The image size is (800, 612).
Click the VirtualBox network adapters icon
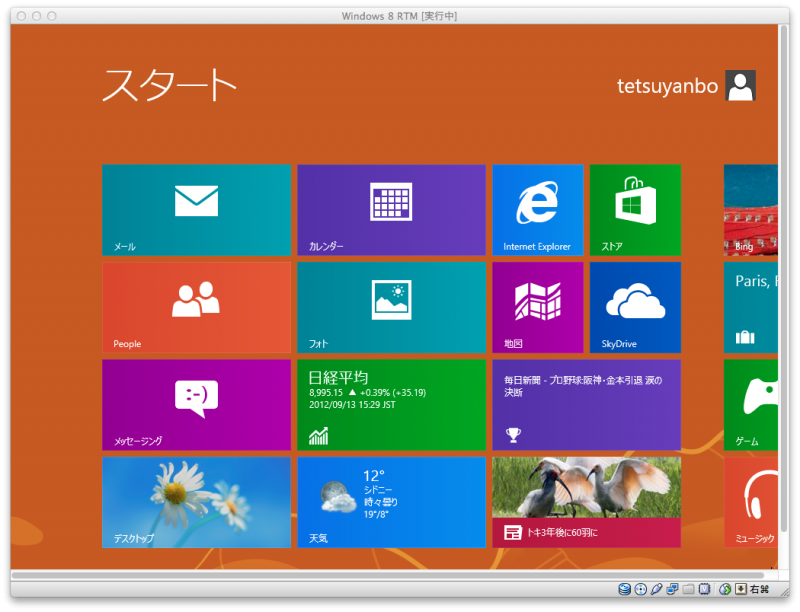pos(672,590)
